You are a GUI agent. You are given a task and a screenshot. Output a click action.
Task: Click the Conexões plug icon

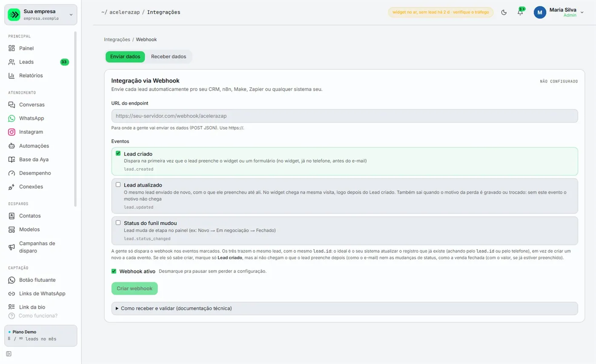12,187
